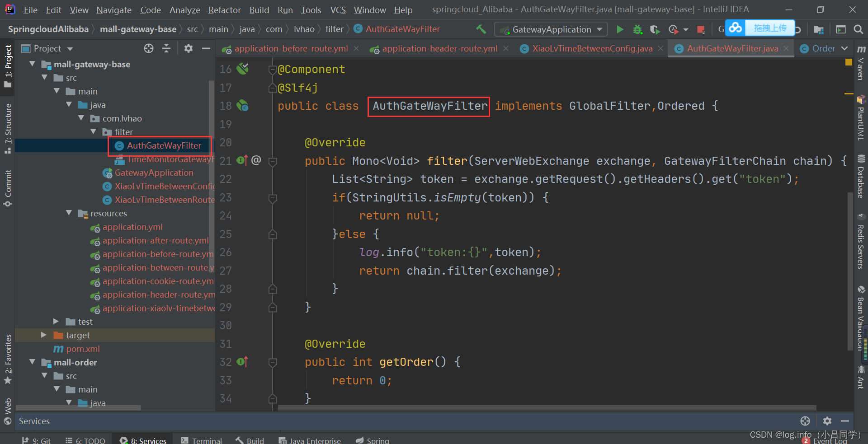
Task: Toggle the Commit tool window
Action: pyautogui.click(x=8, y=188)
